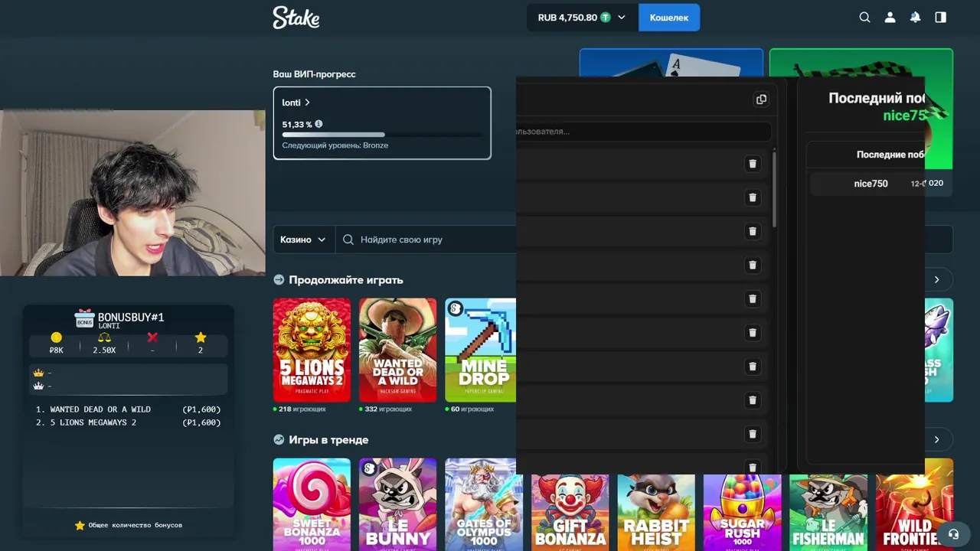
Task: Click the silver crown icon
Action: (x=38, y=386)
